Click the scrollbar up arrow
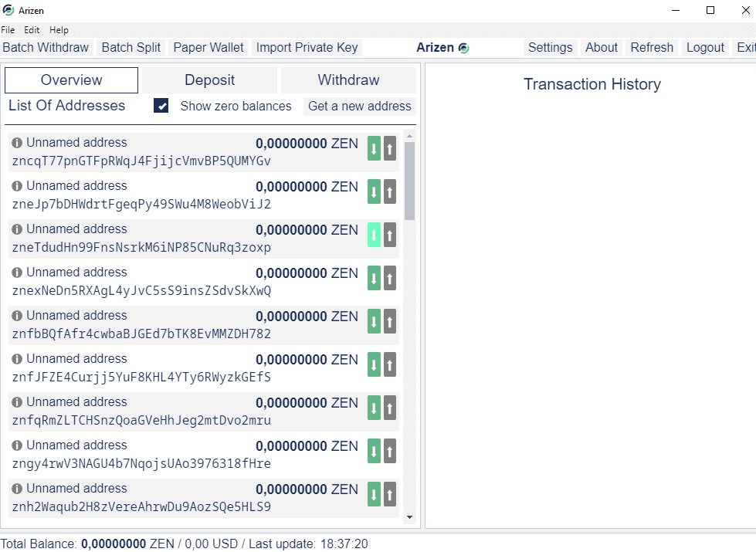The image size is (756, 552). coord(409,137)
